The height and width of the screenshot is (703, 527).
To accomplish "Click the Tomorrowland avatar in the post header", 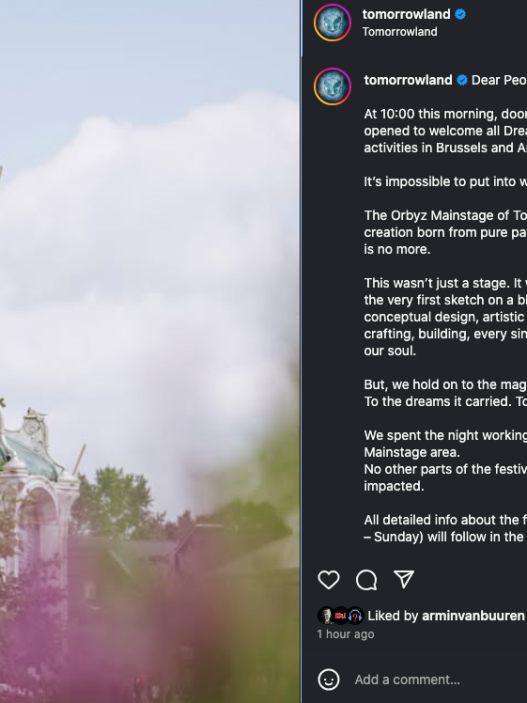I will 332,22.
